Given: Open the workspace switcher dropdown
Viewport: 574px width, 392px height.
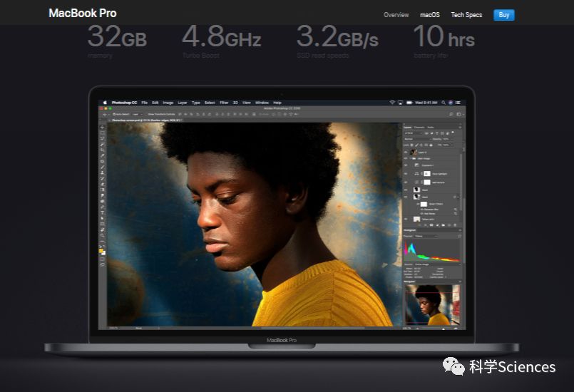Looking at the screenshot, I should click(460, 114).
